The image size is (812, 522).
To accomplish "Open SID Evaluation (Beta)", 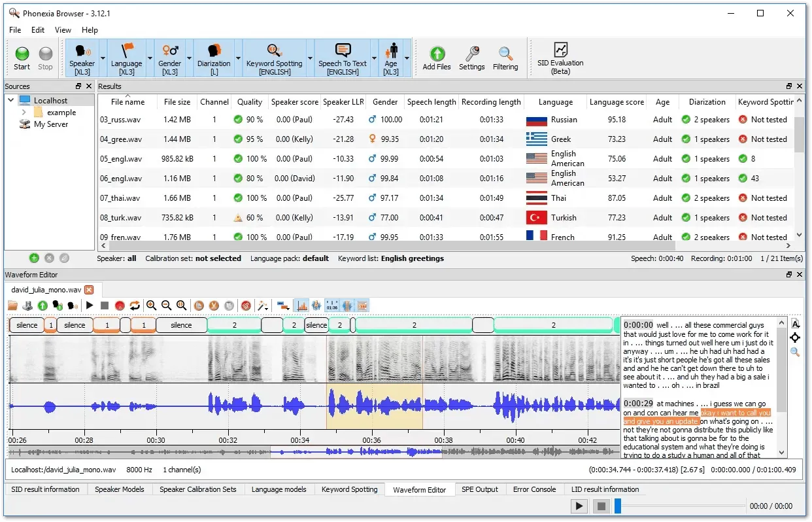I will click(560, 58).
